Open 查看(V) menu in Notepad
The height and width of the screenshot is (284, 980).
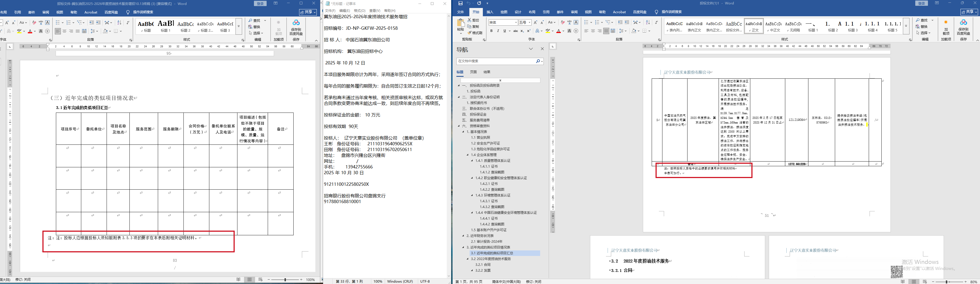click(x=375, y=11)
